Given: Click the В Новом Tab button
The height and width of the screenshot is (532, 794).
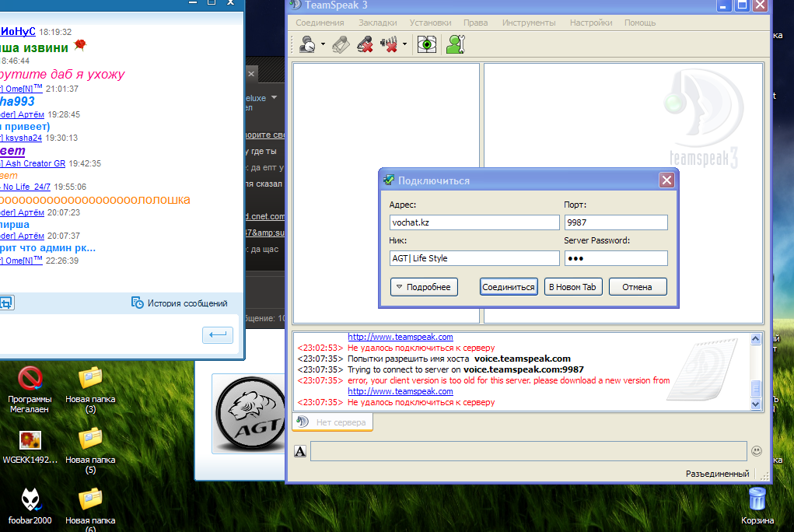Looking at the screenshot, I should (572, 287).
